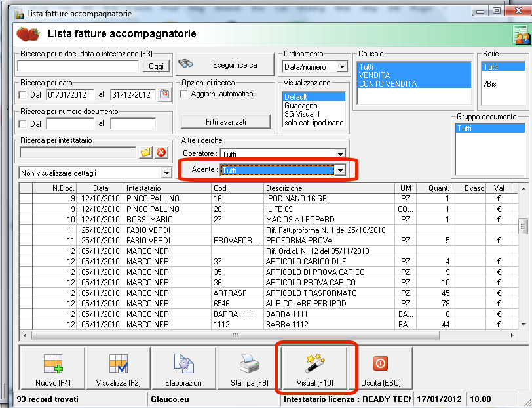Click the horizontal scroll-right arrow
Screen dimensions: 532x408
click(x=512, y=336)
